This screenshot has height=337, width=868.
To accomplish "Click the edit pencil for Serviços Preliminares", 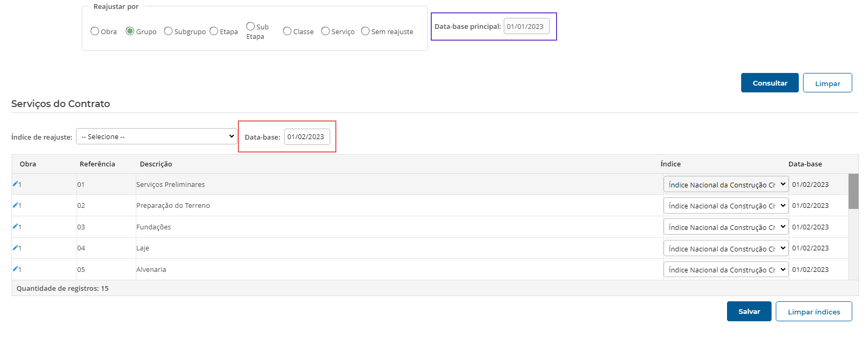I will [x=16, y=184].
